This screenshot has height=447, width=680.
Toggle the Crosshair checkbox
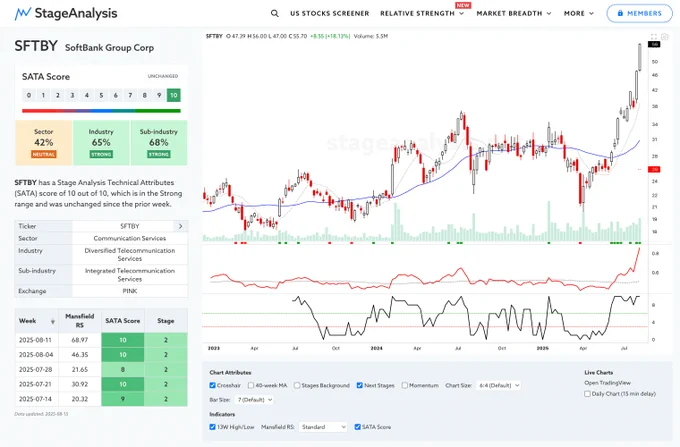pos(212,385)
